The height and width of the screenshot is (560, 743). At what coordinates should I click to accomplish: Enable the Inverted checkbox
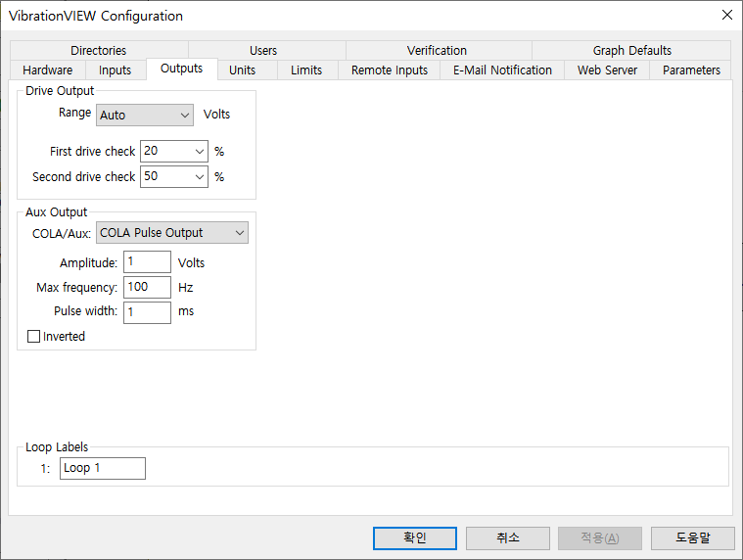(x=33, y=337)
